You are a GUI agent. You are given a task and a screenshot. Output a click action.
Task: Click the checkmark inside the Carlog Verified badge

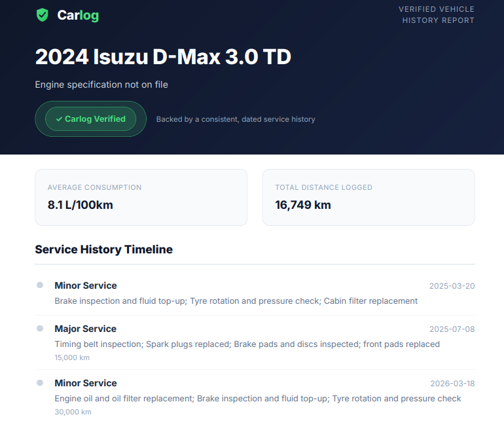(x=59, y=119)
